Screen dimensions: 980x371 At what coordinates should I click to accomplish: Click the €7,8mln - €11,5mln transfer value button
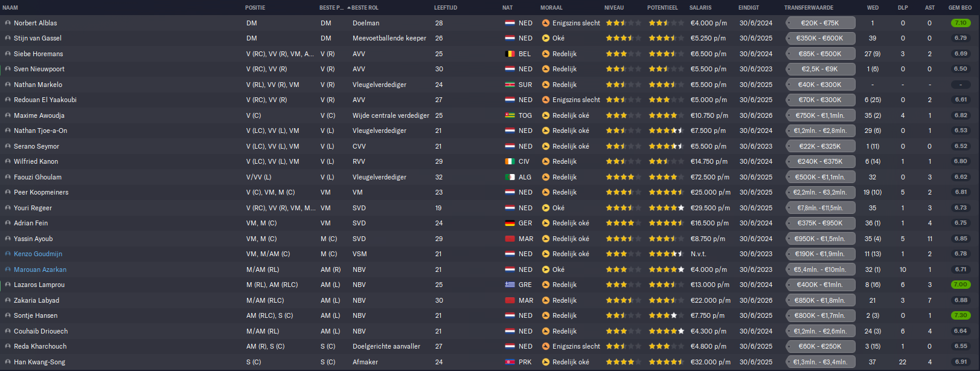(x=820, y=208)
